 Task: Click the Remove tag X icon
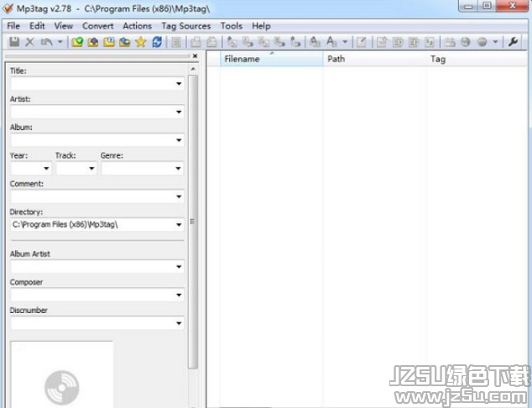pos(30,42)
